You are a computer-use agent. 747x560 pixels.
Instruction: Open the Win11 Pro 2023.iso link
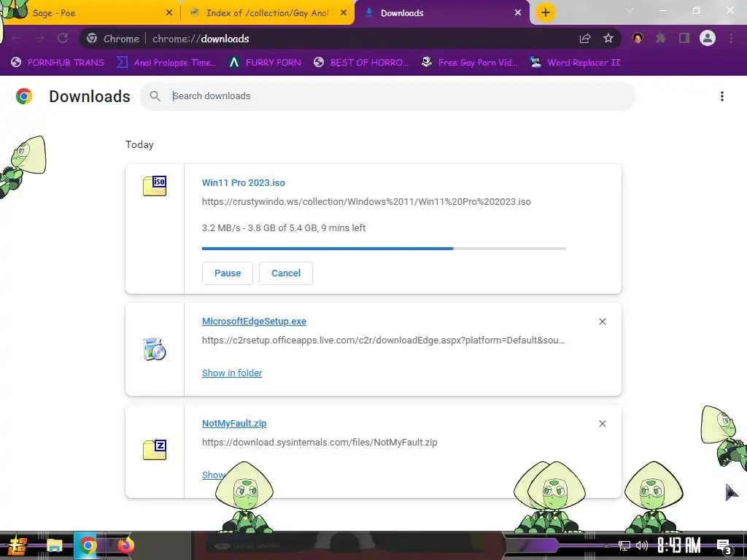[244, 183]
